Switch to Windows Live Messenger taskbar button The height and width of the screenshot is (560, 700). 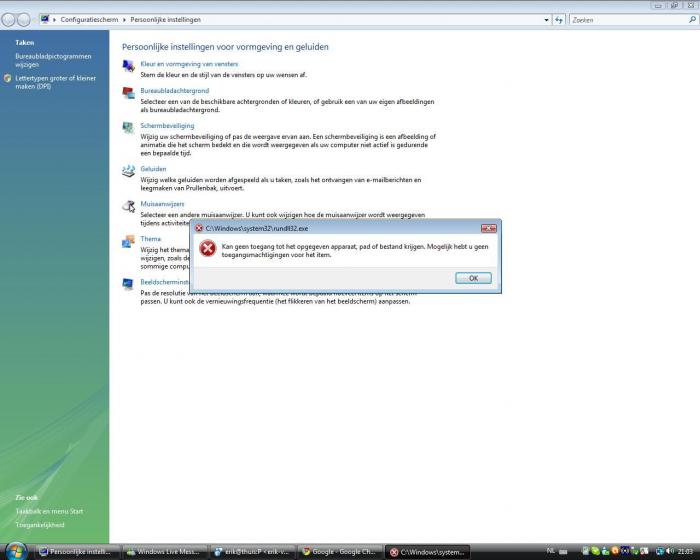tap(165, 552)
